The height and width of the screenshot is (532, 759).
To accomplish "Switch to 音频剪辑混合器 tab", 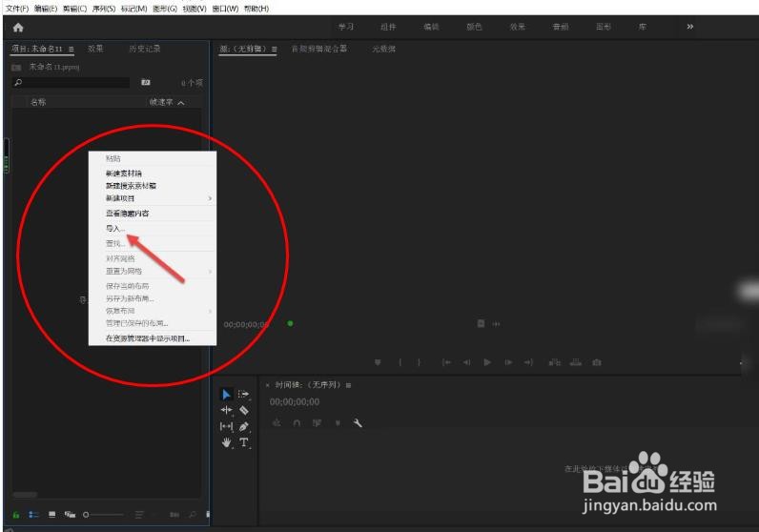I will point(319,49).
